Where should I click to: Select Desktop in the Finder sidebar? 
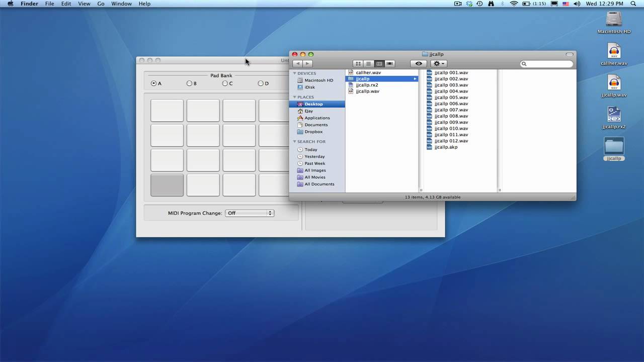(317, 104)
